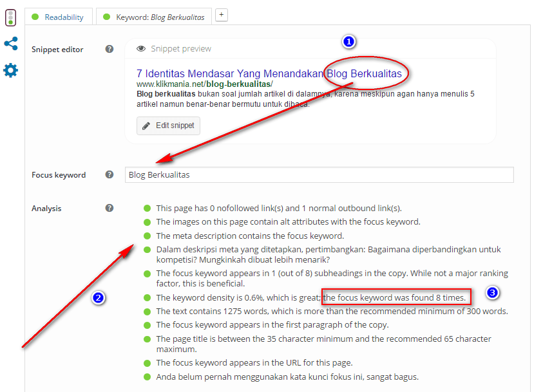Viewport: 543px width, 392px height.
Task: Click the Focus keyword input field
Action: tap(319, 174)
